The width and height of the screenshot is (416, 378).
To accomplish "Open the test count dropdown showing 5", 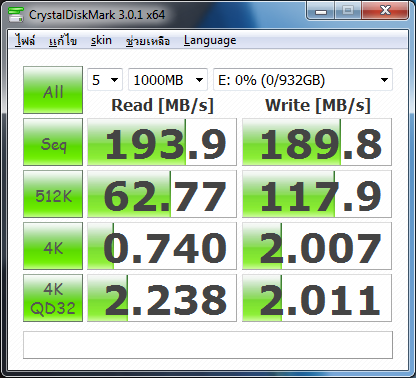I will click(x=105, y=80).
